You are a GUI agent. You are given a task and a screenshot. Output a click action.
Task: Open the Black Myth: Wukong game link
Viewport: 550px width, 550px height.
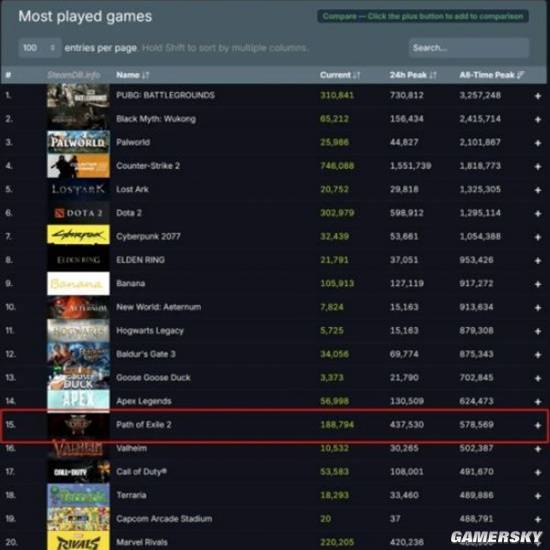[x=156, y=119]
